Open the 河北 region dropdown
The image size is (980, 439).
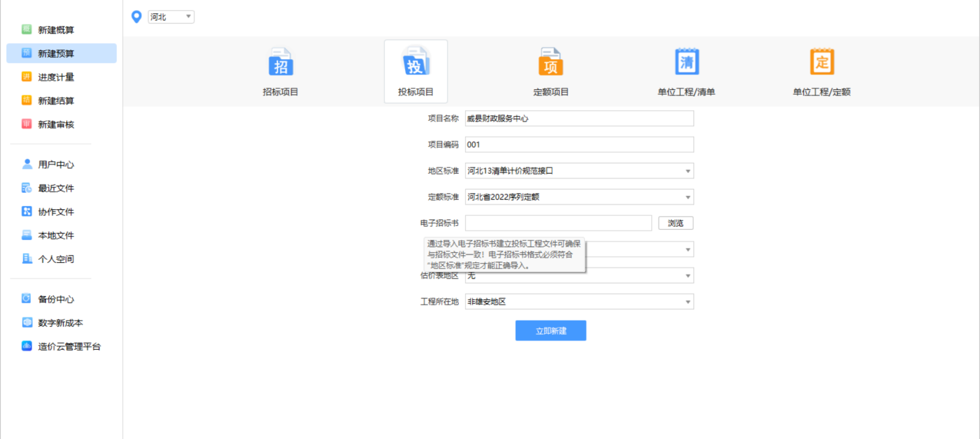click(171, 17)
